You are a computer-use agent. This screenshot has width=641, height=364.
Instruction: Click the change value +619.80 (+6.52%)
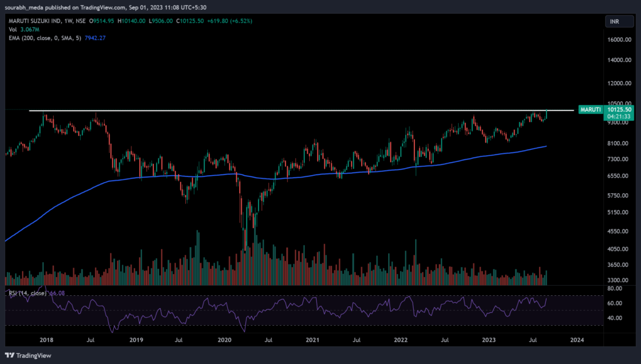click(230, 21)
